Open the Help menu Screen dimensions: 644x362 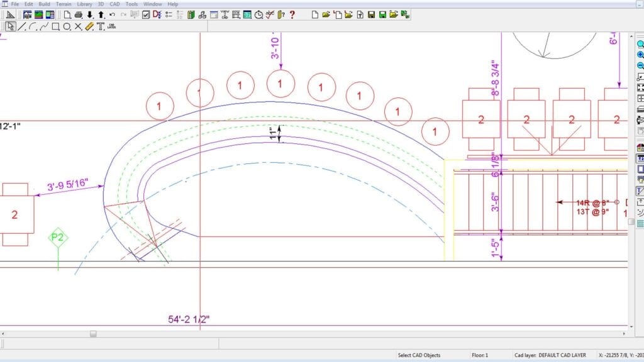(172, 4)
